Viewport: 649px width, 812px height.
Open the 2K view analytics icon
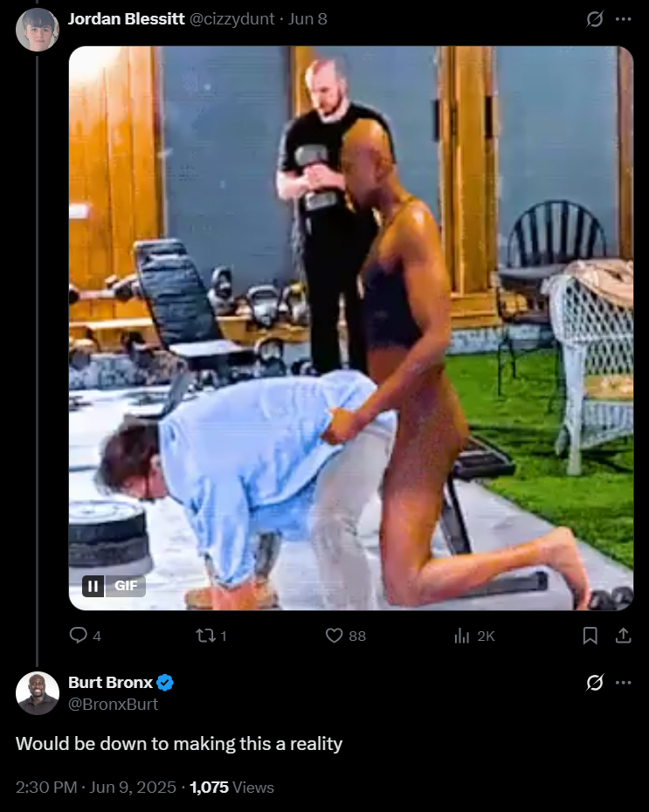click(x=461, y=636)
